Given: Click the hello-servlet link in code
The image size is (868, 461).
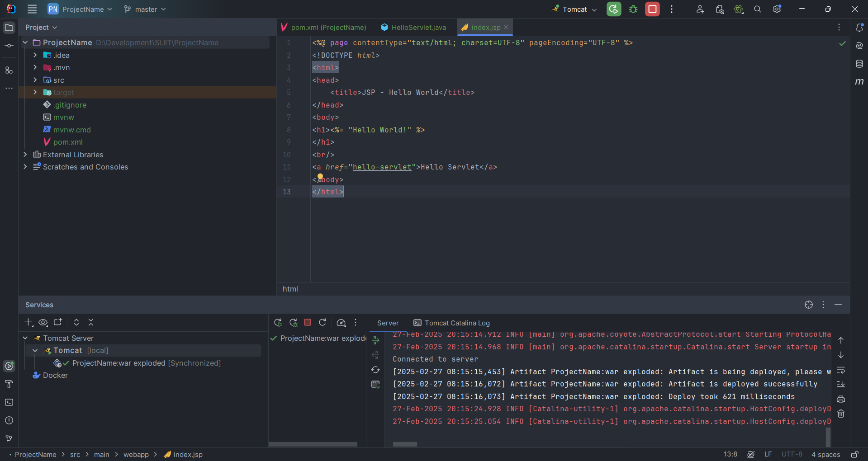Looking at the screenshot, I should point(382,167).
